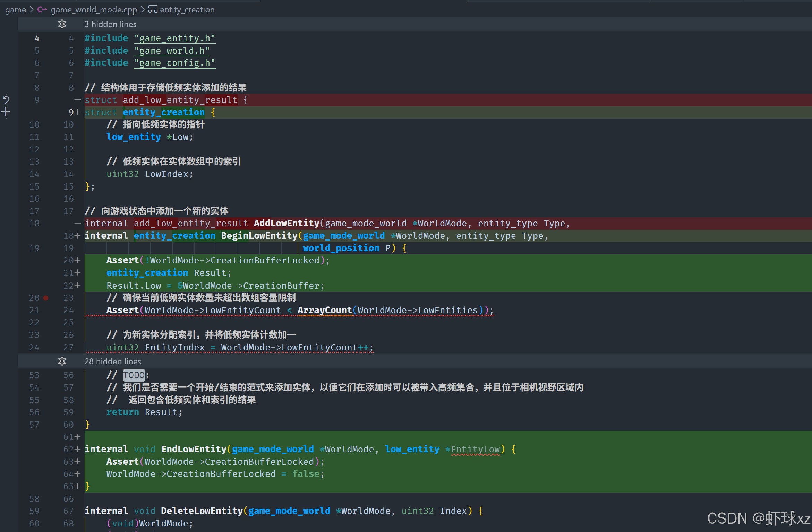Click original line number 4 in gutter
812x532 pixels.
click(x=37, y=38)
